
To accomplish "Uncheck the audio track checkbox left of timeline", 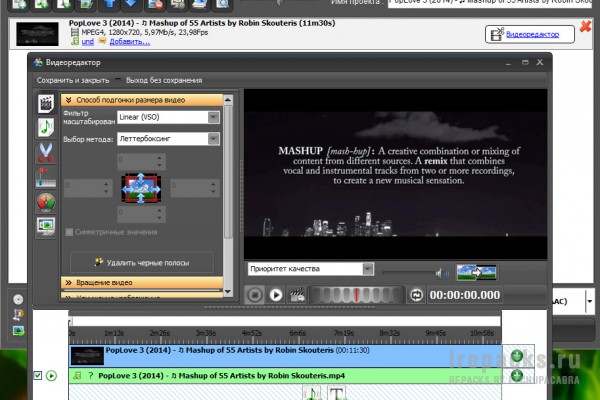I will click(x=38, y=376).
